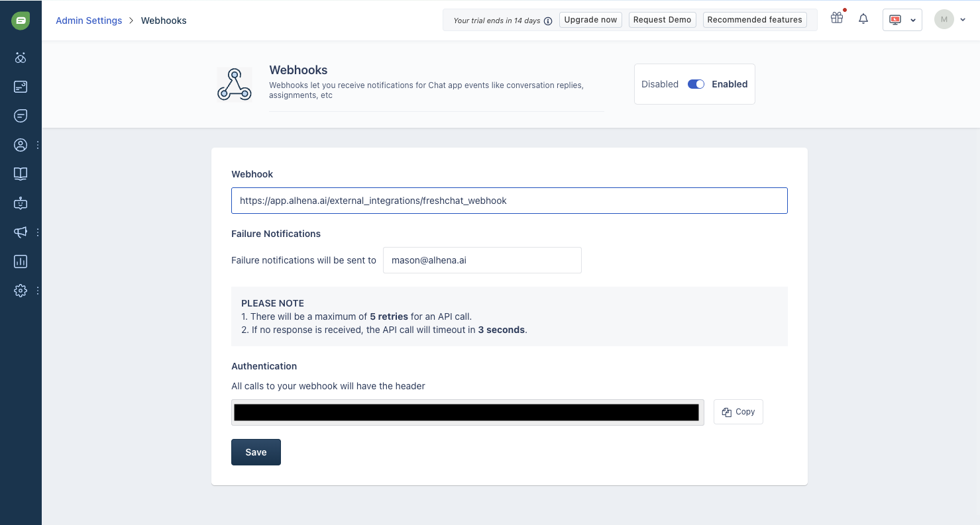The image size is (980, 525).
Task: Open the bot icon in sidebar
Action: tap(21, 203)
